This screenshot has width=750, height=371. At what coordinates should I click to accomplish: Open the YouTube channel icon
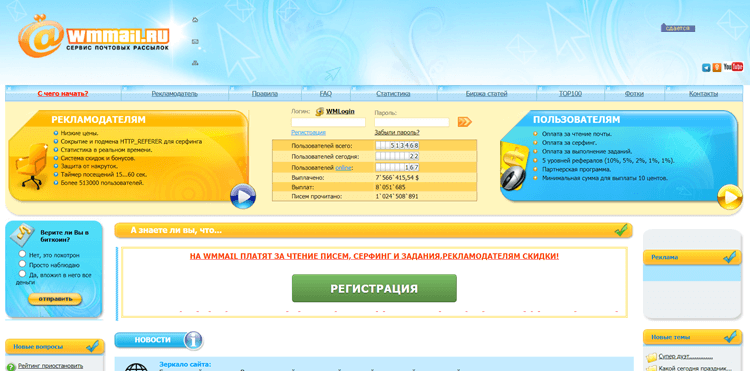point(733,67)
